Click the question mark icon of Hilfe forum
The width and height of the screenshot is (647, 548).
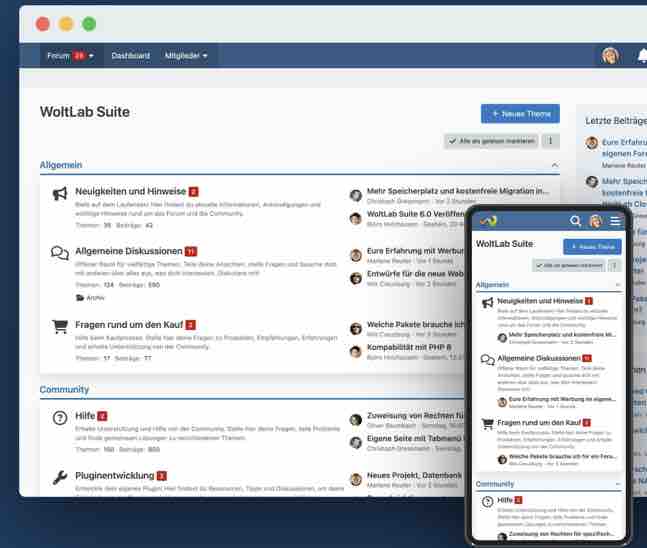pos(60,418)
